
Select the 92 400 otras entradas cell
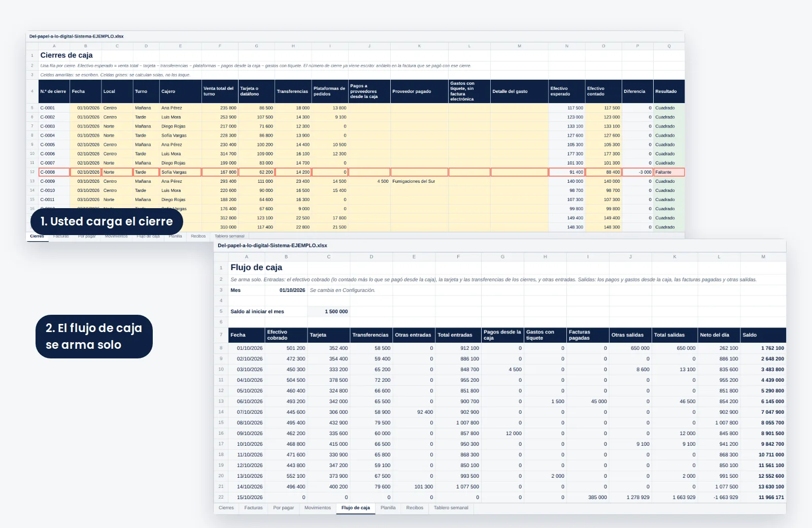click(x=414, y=412)
